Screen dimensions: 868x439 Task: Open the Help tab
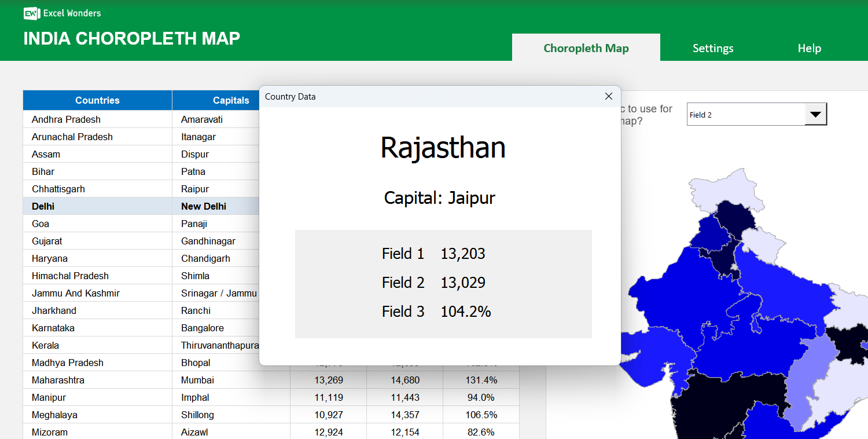(x=809, y=48)
